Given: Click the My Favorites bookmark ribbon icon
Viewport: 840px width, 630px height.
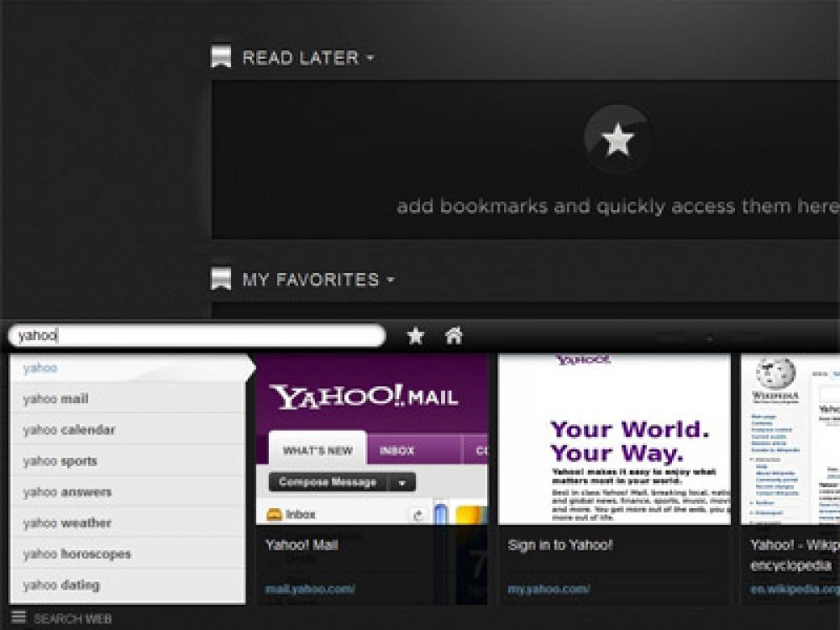Looking at the screenshot, I should pos(221,279).
